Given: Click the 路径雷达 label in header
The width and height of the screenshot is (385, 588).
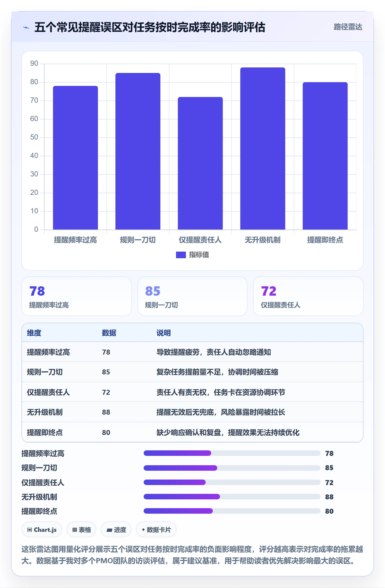Looking at the screenshot, I should [348, 27].
